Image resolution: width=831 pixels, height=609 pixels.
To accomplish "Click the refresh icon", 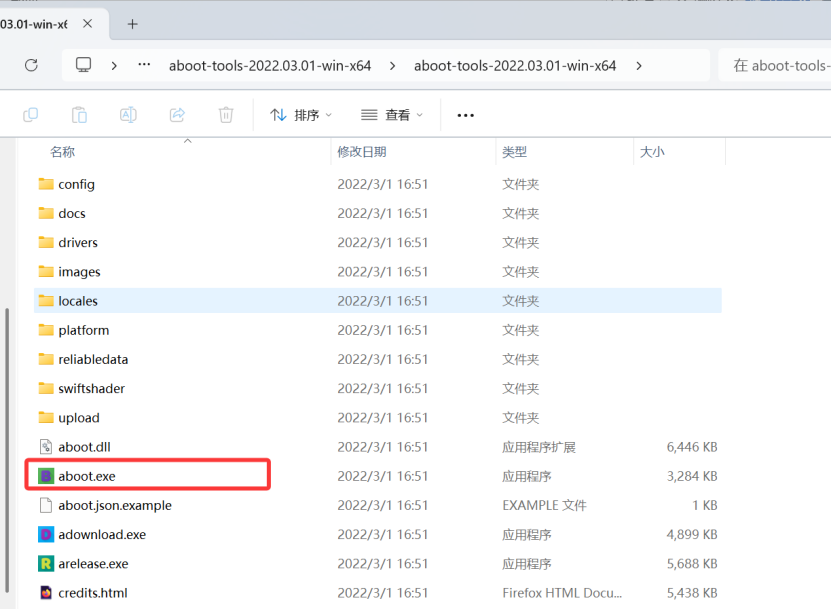I will pyautogui.click(x=31, y=65).
